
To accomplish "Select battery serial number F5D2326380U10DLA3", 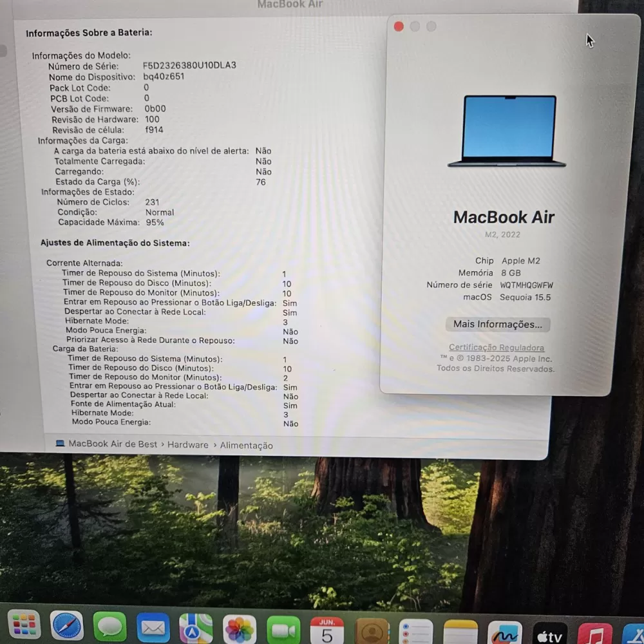I will (x=189, y=65).
